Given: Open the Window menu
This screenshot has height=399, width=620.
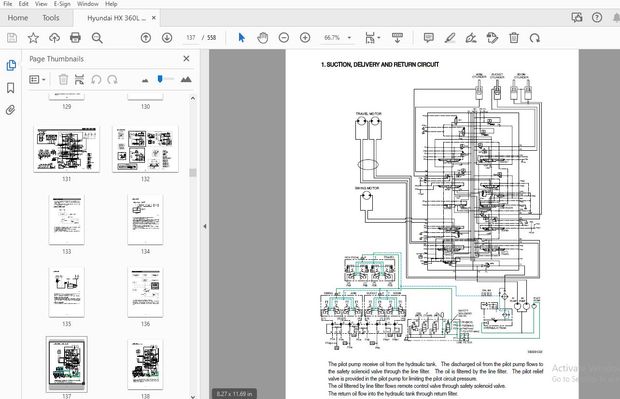Looking at the screenshot, I should 87,4.
